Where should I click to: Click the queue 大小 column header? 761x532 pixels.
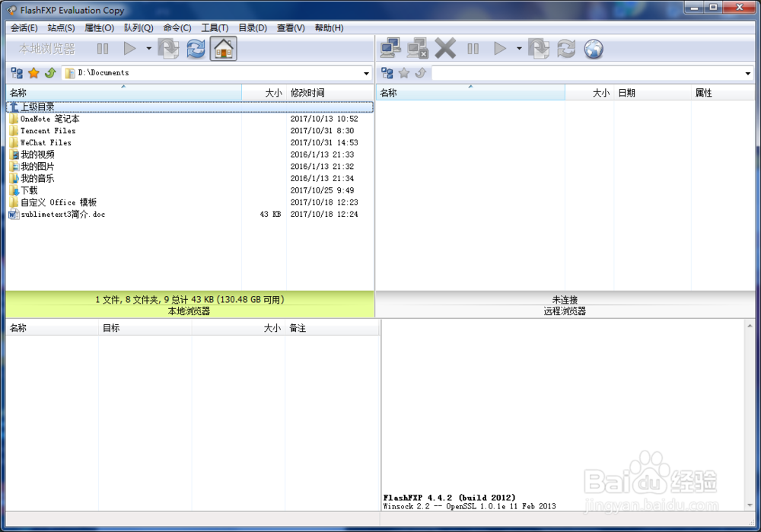(238, 328)
